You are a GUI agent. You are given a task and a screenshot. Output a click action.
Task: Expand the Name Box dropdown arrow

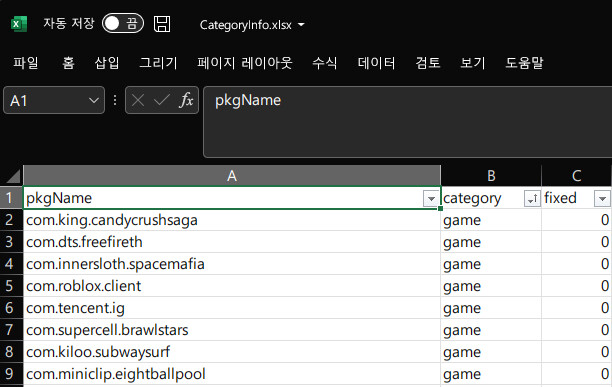pos(94,101)
